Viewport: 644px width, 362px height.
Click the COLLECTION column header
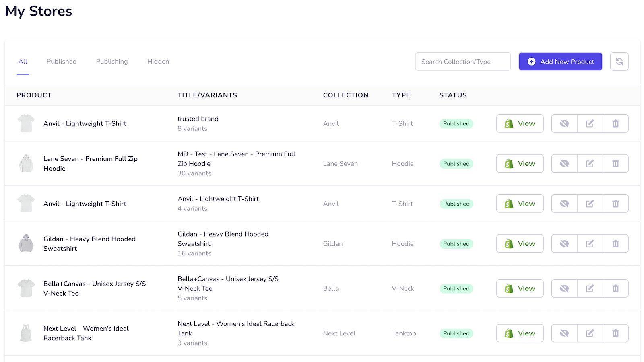[345, 95]
